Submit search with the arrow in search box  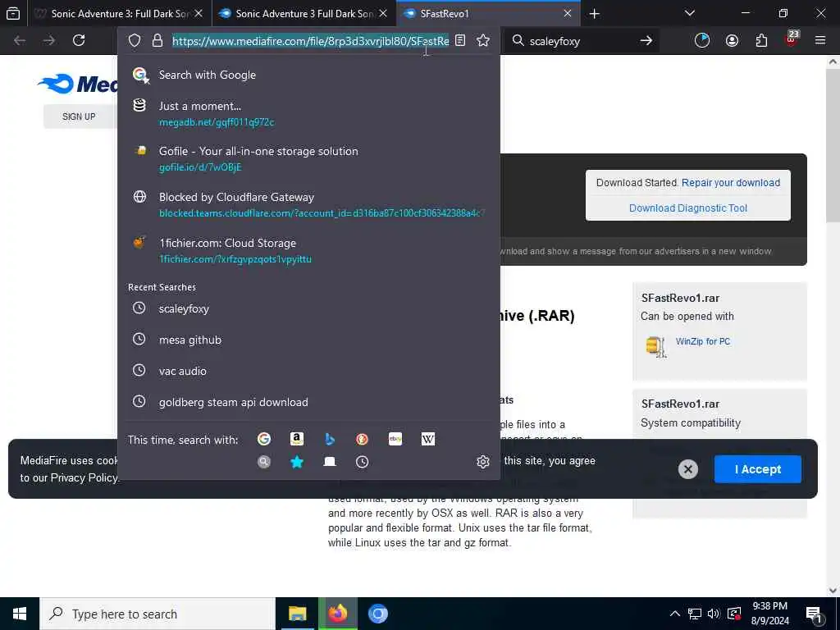pyautogui.click(x=646, y=41)
